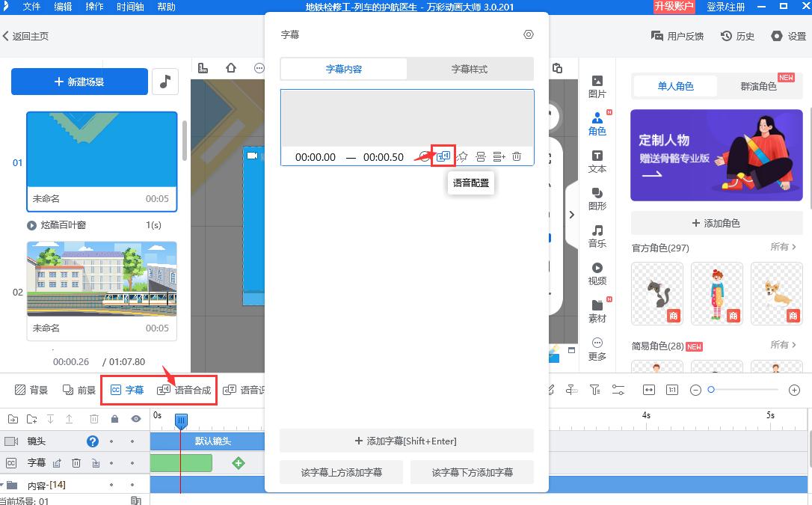The width and height of the screenshot is (812, 505).
Task: Switch to the 字幕样式 tab
Action: pyautogui.click(x=470, y=68)
